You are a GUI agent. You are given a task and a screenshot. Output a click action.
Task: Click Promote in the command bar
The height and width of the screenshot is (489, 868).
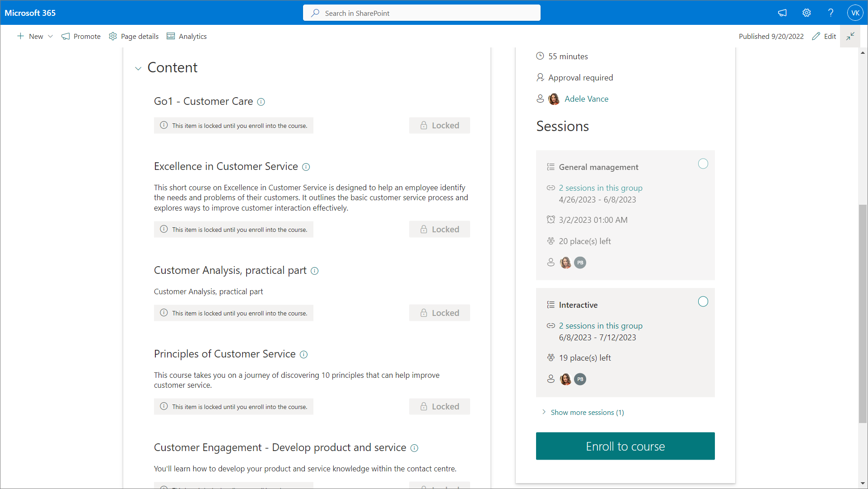pyautogui.click(x=81, y=37)
